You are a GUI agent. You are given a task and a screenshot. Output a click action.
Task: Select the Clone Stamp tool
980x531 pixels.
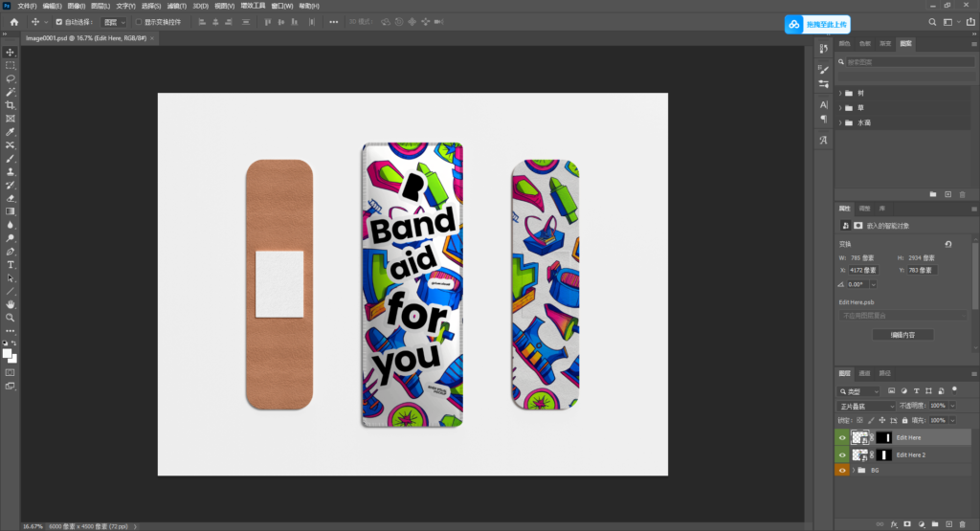pyautogui.click(x=10, y=172)
